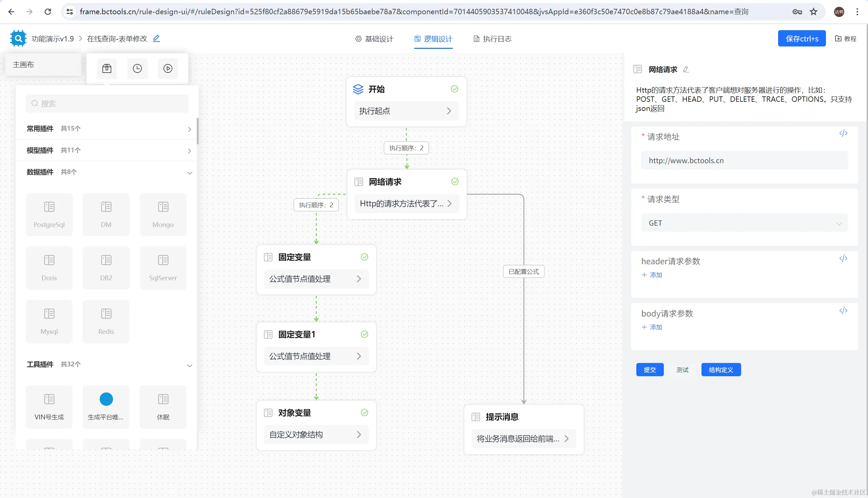Click the edit pencil beside 在线查询-表单修改
The height and width of the screenshot is (498, 868).
(156, 38)
